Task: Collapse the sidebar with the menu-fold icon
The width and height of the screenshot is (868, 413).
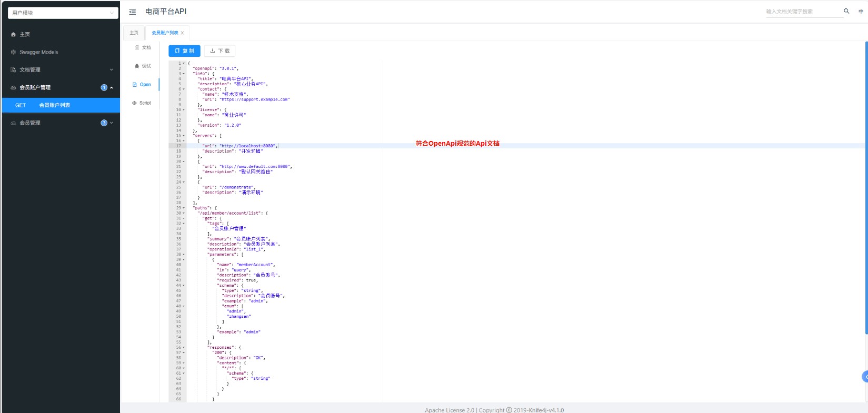Action: 133,12
